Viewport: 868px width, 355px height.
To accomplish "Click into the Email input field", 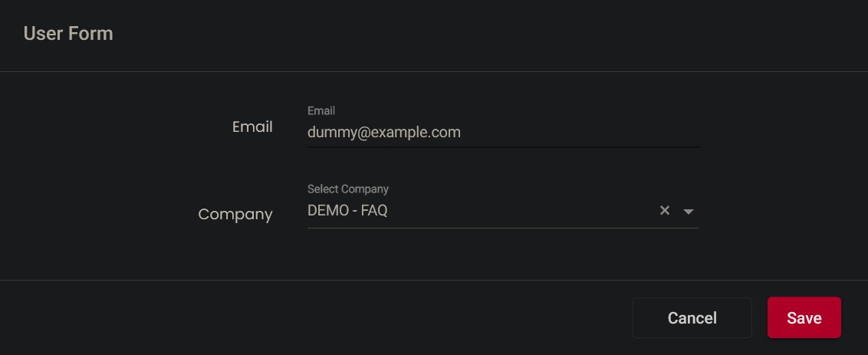I will [502, 133].
